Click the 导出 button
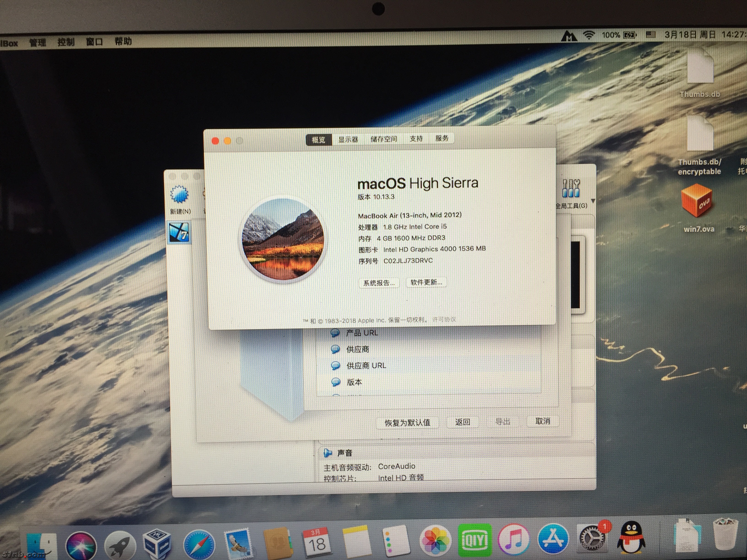747x560 pixels. 503,422
